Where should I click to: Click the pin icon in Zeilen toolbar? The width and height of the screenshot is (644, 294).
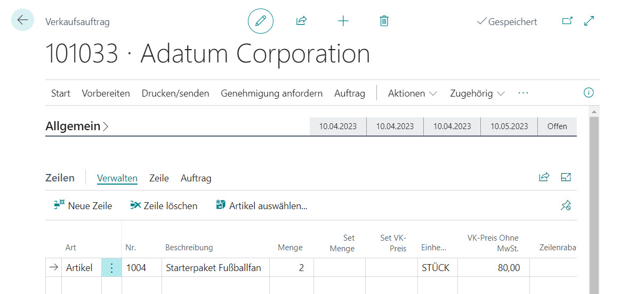pyautogui.click(x=566, y=205)
